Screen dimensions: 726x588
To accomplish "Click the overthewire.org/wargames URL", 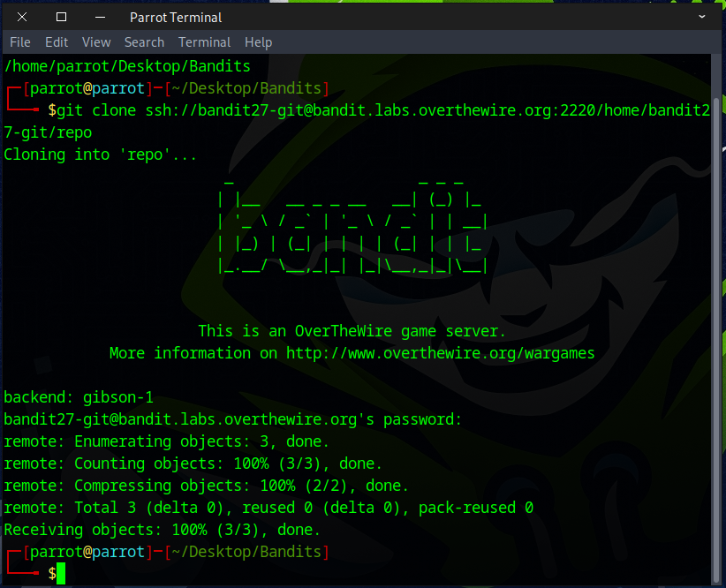I will pyautogui.click(x=440, y=353).
